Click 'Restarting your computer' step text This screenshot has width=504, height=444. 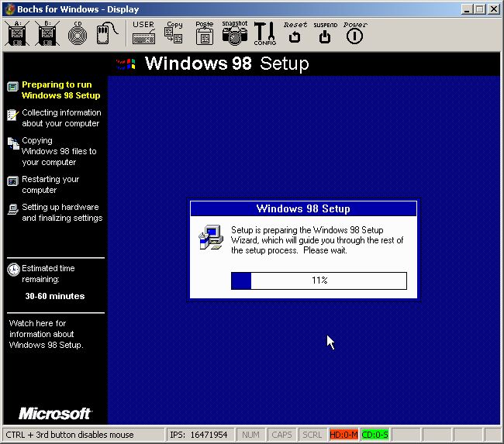coord(50,184)
